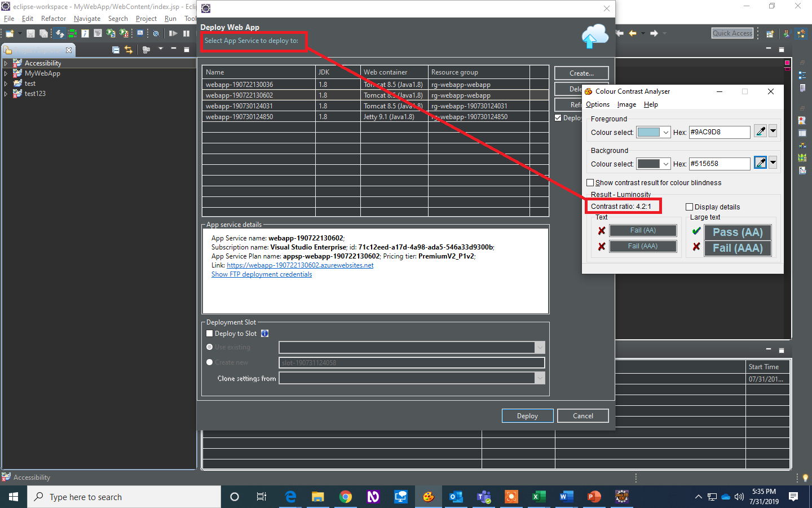The image size is (812, 508).
Task: Open the Navigate menu in Eclipse
Action: click(87, 18)
